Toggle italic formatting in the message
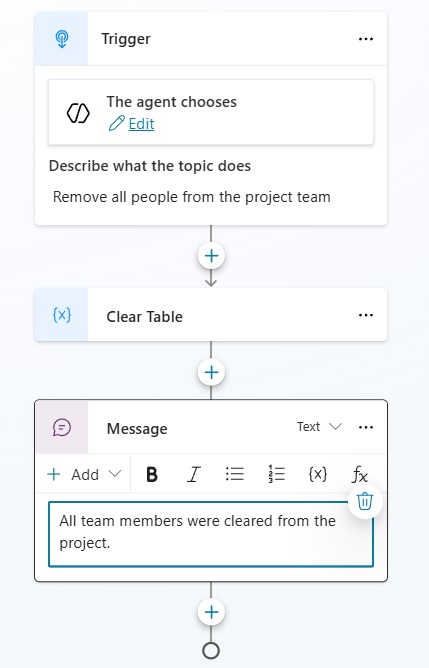 click(x=193, y=474)
